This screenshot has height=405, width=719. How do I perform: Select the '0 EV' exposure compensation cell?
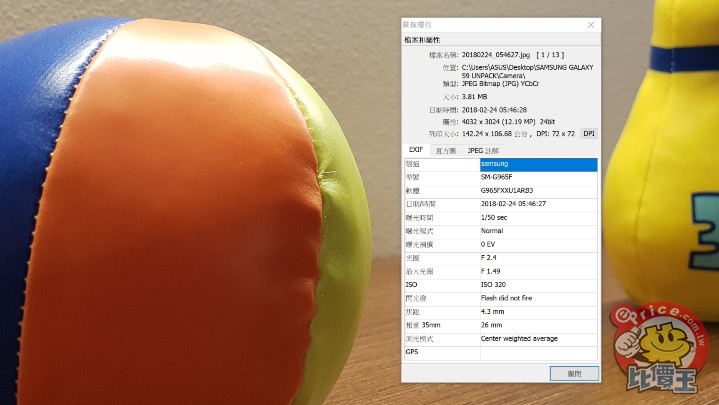tap(539, 244)
